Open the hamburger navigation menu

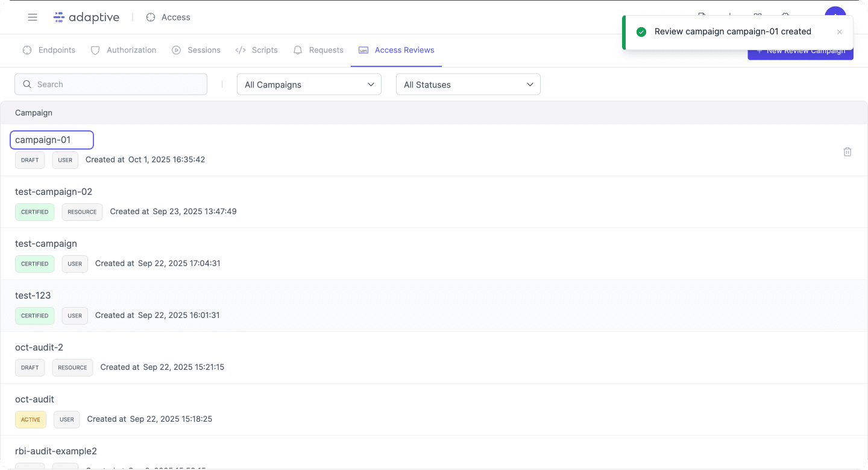point(33,17)
